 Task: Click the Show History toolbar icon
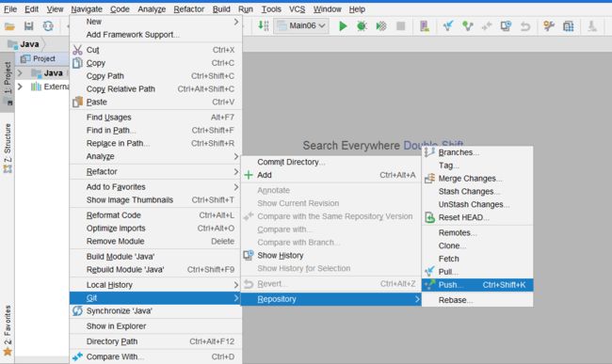coord(506,26)
